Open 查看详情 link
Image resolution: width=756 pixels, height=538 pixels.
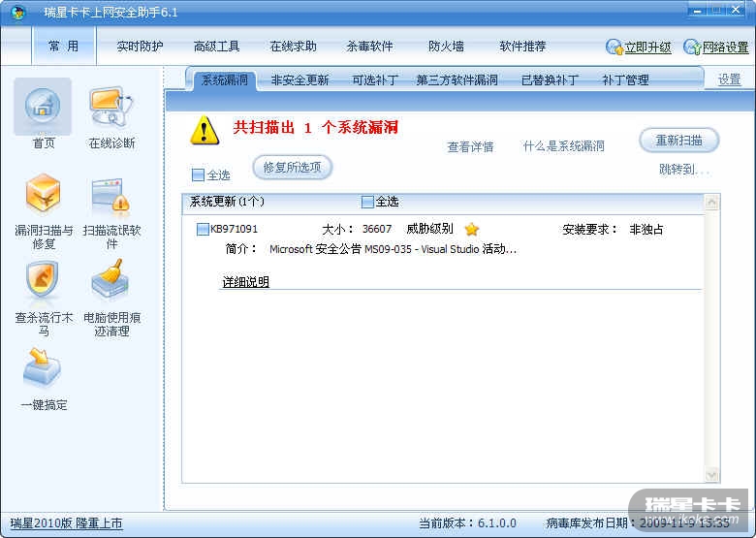pos(471,146)
